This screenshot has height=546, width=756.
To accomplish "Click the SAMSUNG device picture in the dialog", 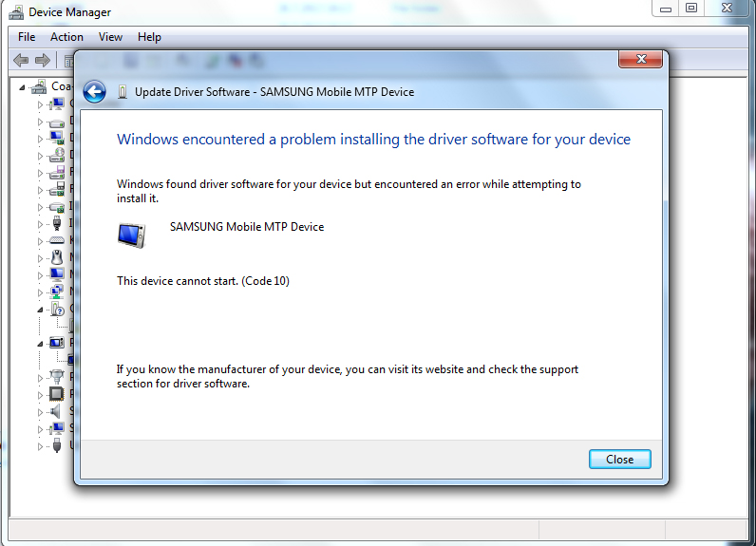I will coord(132,235).
